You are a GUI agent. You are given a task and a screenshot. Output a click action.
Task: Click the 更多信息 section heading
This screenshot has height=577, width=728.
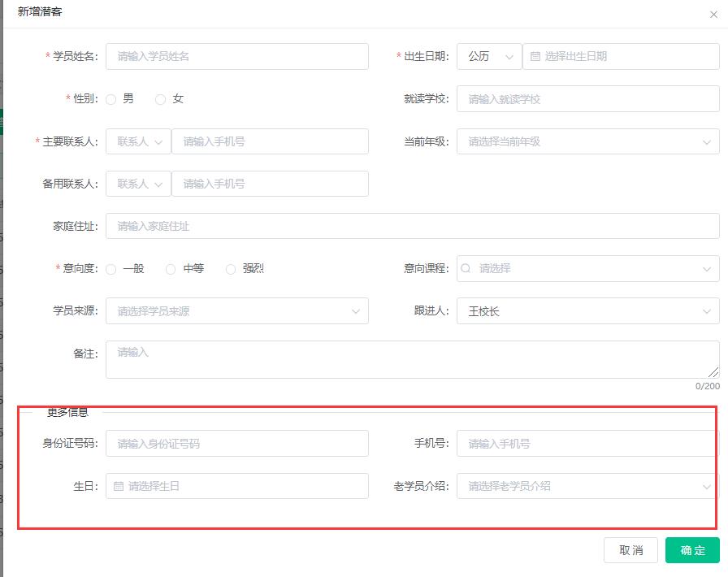point(67,413)
